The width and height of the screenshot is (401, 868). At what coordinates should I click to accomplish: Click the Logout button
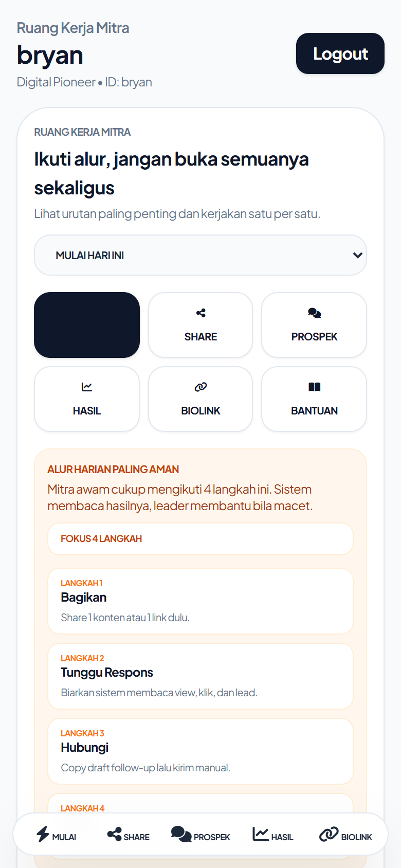(340, 53)
